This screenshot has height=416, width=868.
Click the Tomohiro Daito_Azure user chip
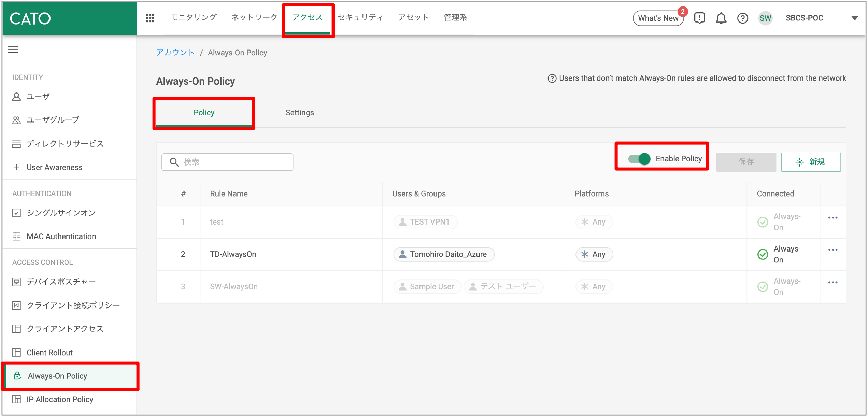pyautogui.click(x=444, y=255)
